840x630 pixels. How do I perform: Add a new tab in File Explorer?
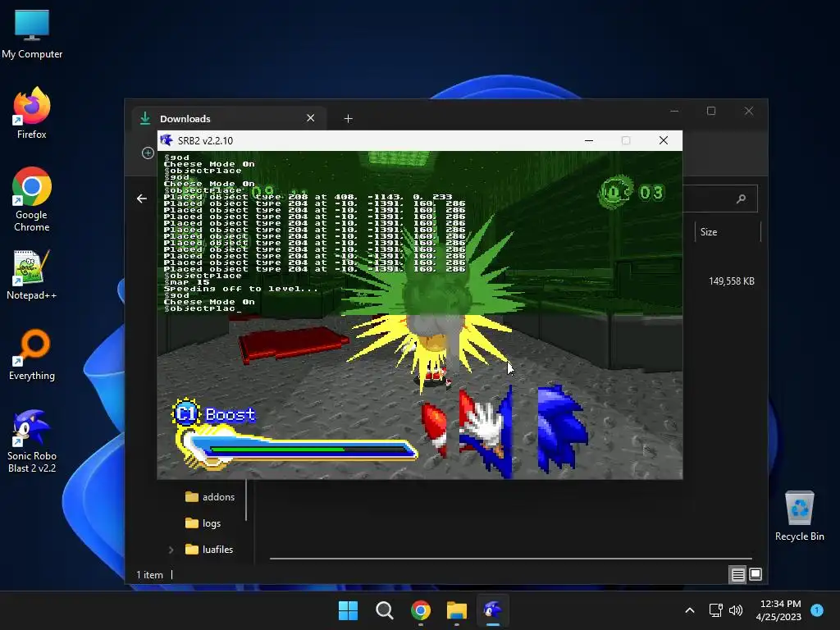tap(348, 118)
